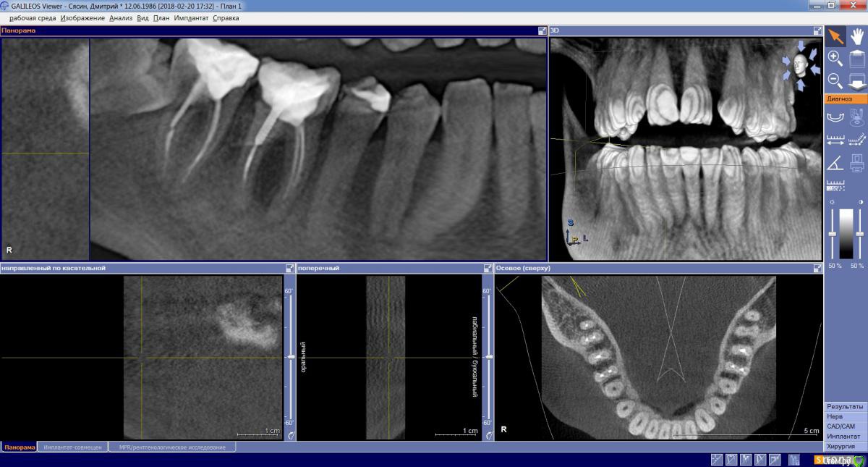Select the angle measurement tool

pos(835,162)
